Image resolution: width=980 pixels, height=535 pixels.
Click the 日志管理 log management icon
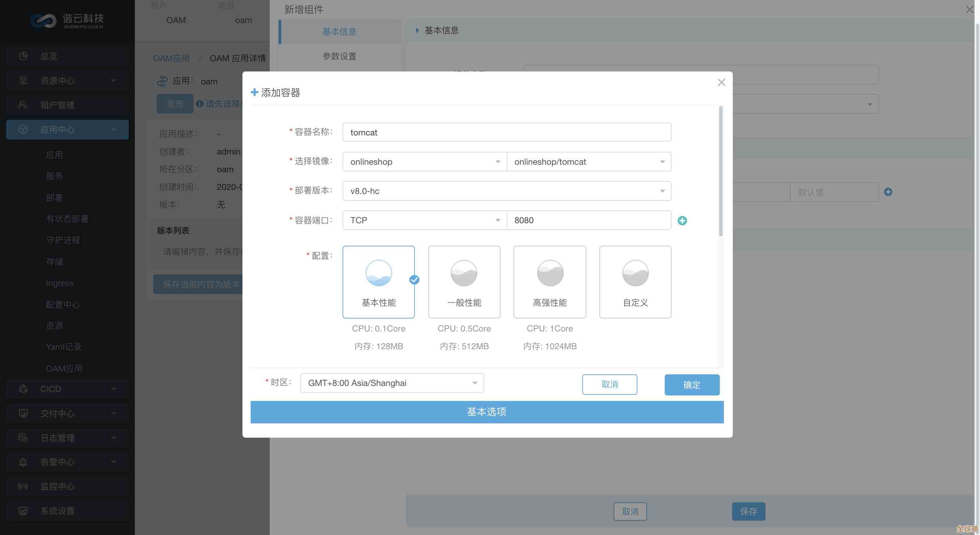(x=23, y=438)
